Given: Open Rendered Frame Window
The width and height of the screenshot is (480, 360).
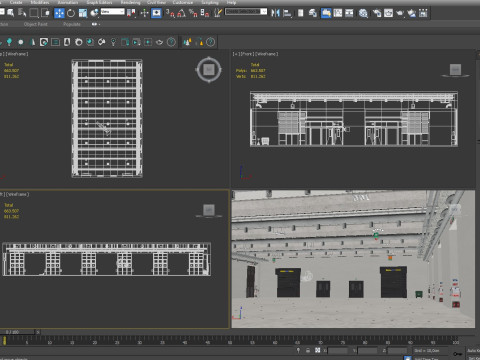Looking at the screenshot, I should pyautogui.click(x=388, y=13).
